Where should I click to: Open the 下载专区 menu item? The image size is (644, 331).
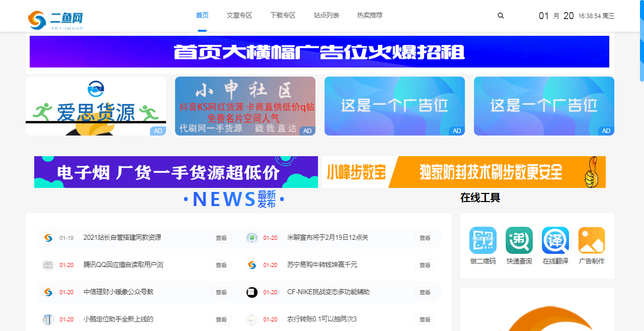click(x=283, y=16)
